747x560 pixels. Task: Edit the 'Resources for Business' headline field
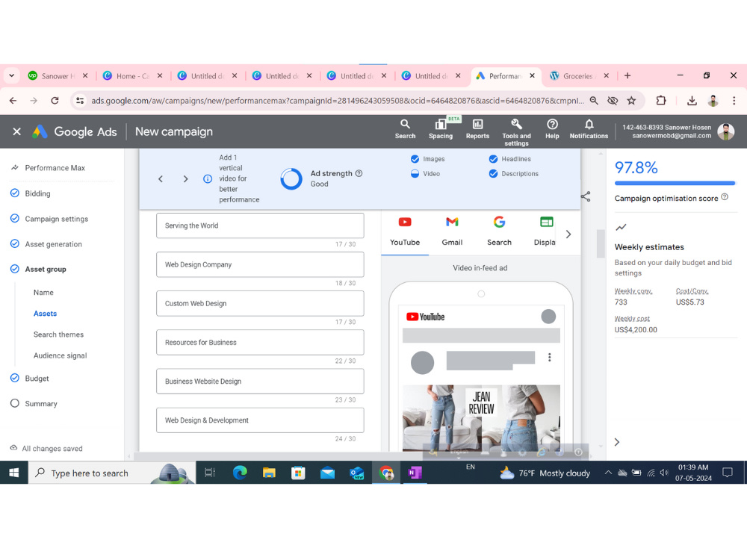(260, 343)
